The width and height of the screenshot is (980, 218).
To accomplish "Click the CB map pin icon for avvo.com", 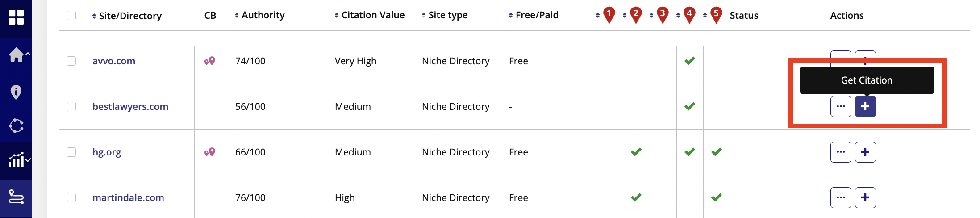I will pyautogui.click(x=210, y=61).
